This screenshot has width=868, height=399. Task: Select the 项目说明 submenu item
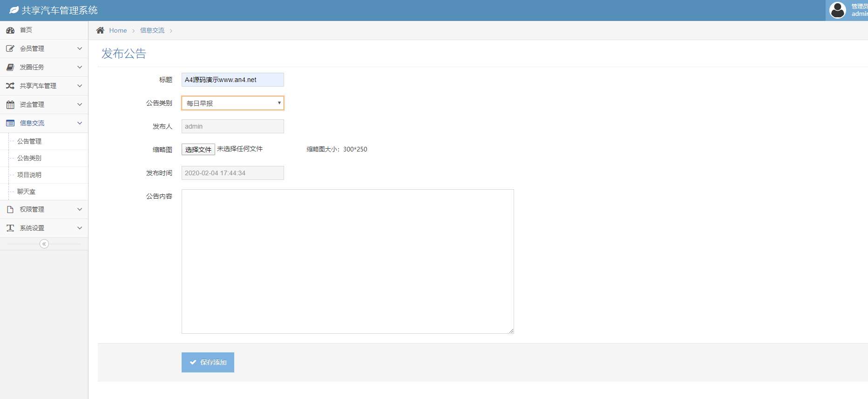pyautogui.click(x=29, y=175)
